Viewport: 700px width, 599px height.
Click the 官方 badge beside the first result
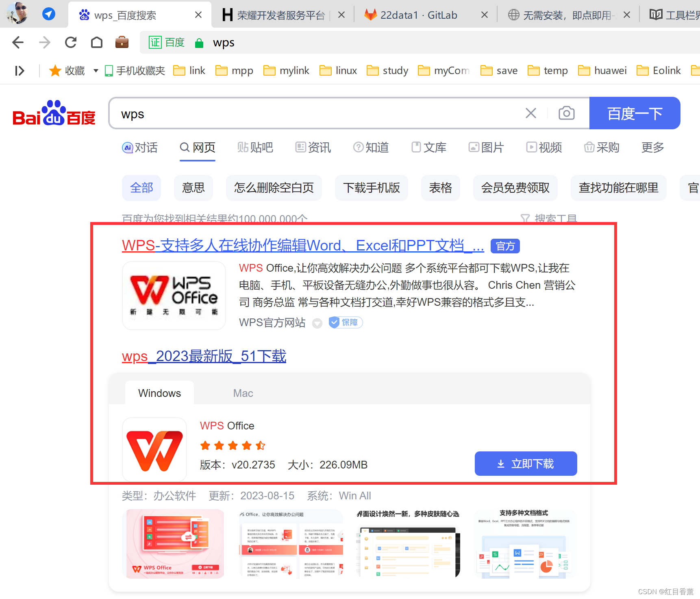505,246
